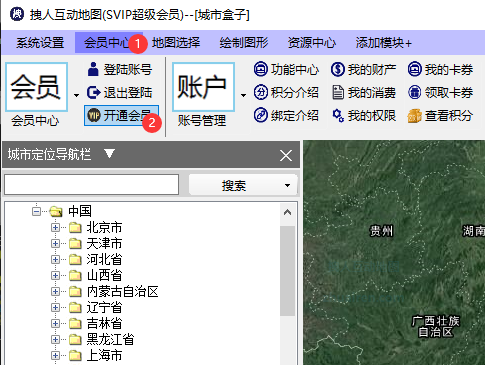
Task: Click the 辽宁省 folder icon
Action: click(75, 307)
